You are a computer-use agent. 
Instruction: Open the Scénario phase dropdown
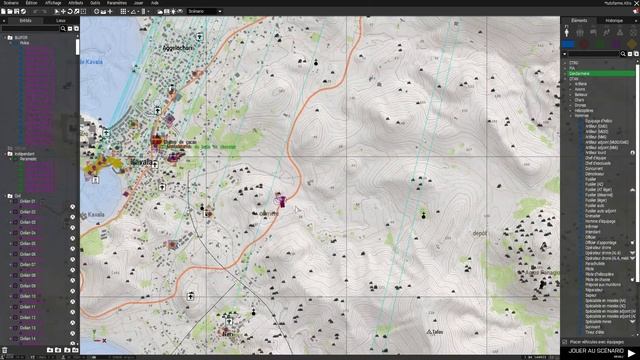205,11
